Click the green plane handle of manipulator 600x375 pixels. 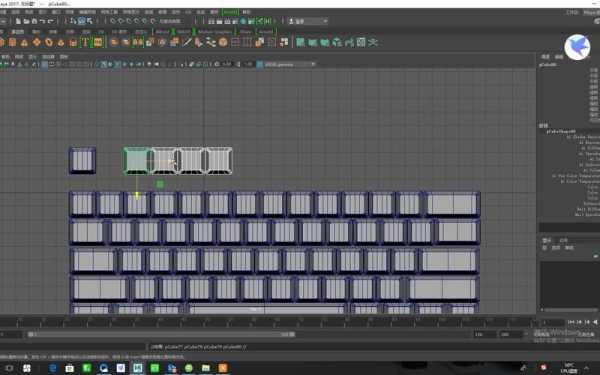click(160, 184)
